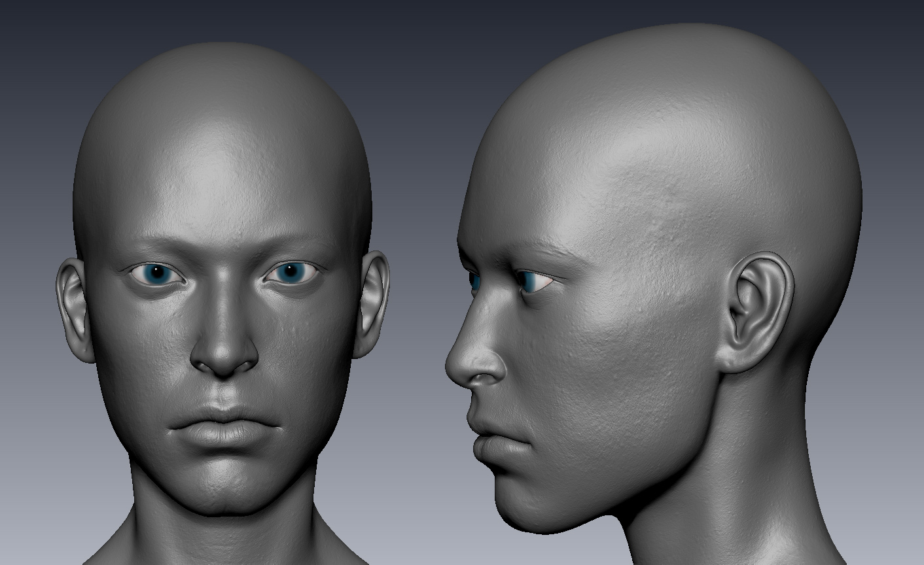Select the ear on the profile-view head
Image resolution: width=924 pixels, height=565 pixels.
pos(756,312)
